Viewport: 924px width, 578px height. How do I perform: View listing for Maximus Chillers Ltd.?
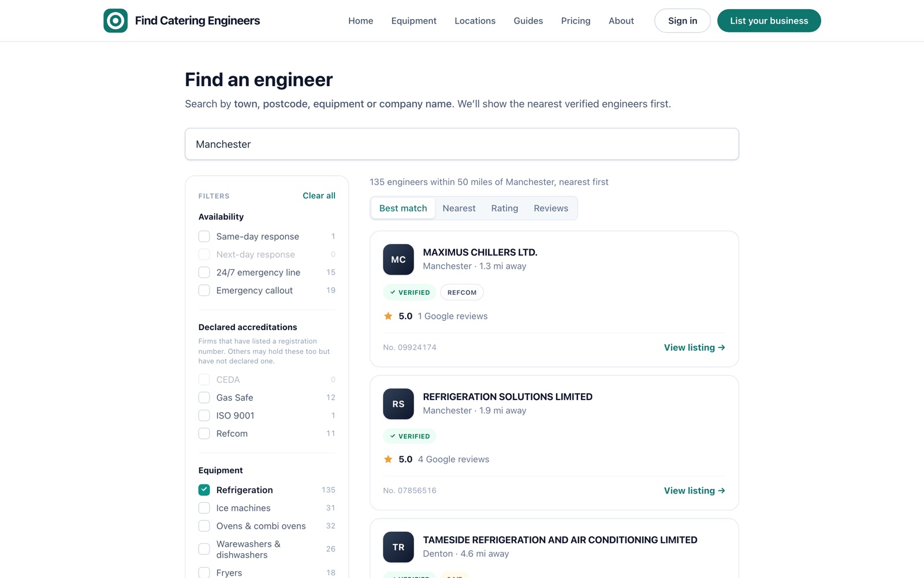tap(695, 347)
